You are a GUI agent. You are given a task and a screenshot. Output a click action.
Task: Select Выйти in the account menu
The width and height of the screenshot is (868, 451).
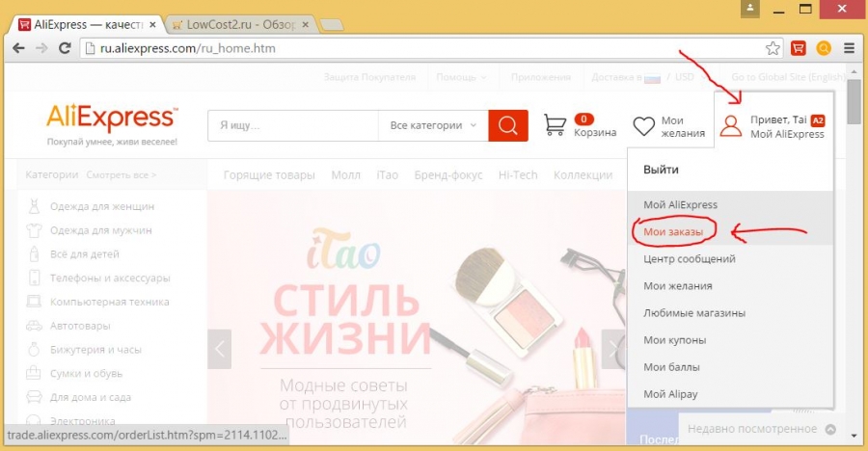[661, 170]
